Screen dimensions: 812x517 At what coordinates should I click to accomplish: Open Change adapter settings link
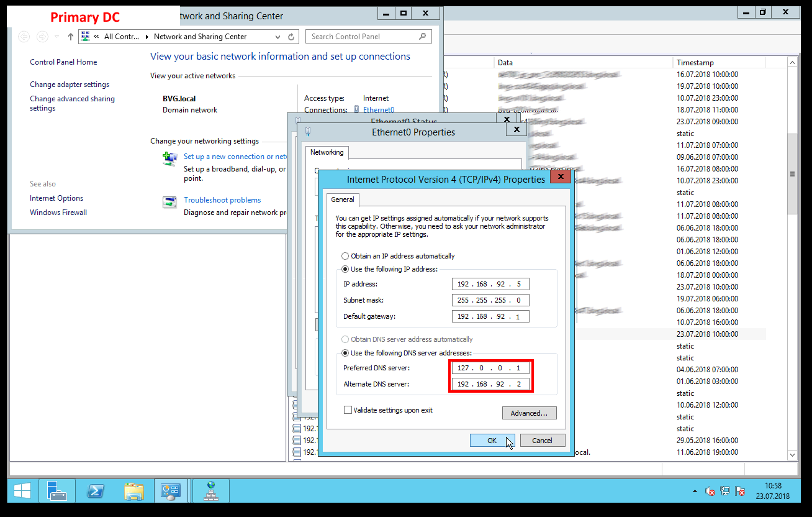pyautogui.click(x=70, y=85)
